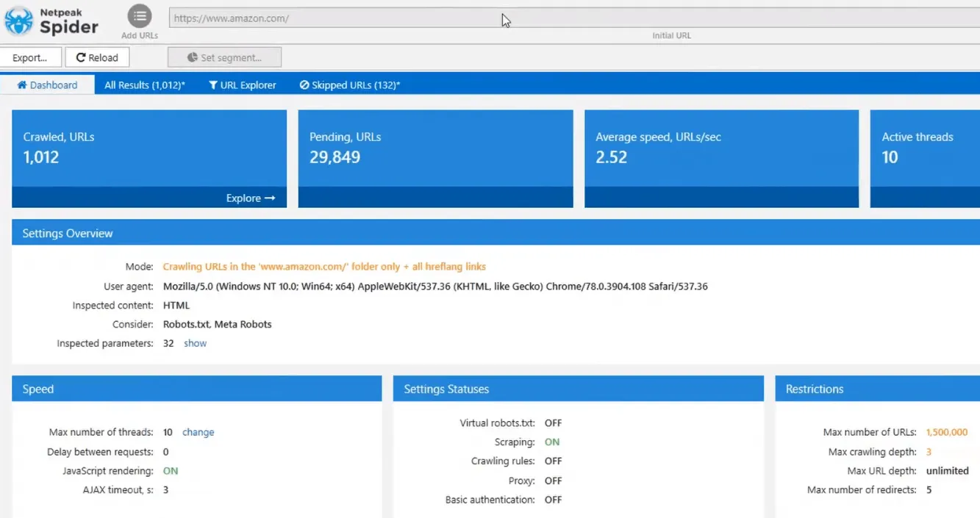Image resolution: width=980 pixels, height=518 pixels.
Task: Click the Netpeak Spider logo icon
Action: tap(18, 21)
